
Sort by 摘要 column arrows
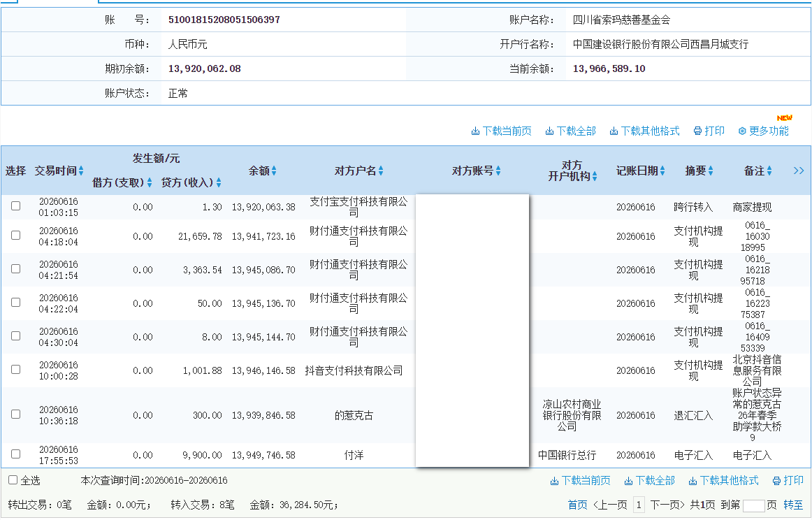[x=711, y=171]
